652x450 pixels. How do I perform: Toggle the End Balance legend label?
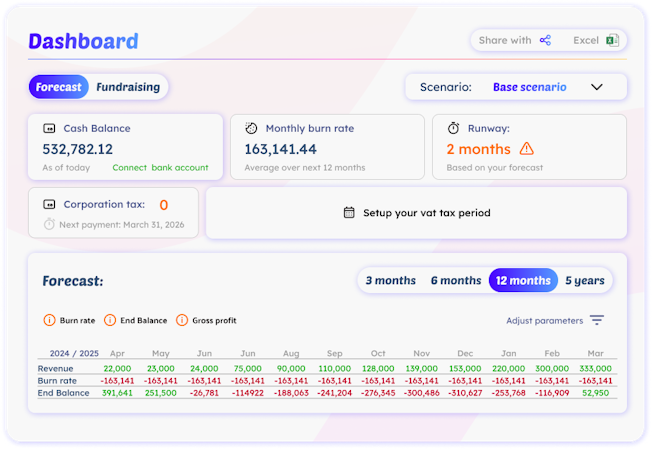(143, 320)
